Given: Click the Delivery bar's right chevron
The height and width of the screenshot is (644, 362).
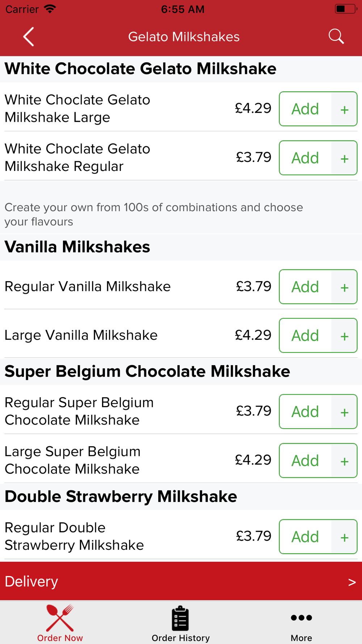Looking at the screenshot, I should (x=352, y=582).
